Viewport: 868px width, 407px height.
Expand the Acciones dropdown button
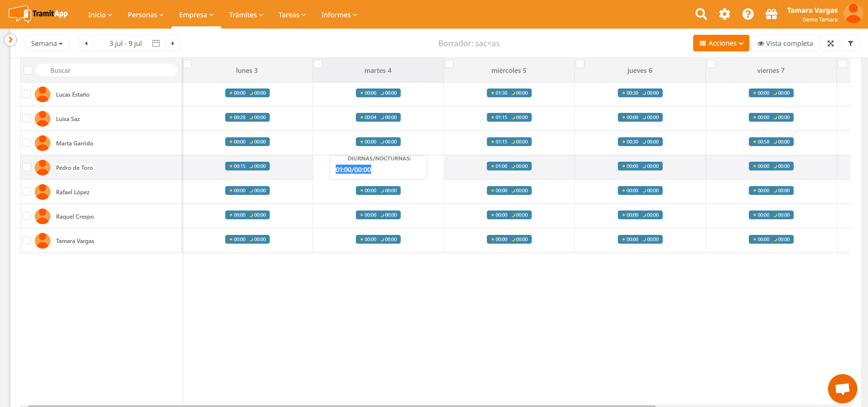coord(721,44)
